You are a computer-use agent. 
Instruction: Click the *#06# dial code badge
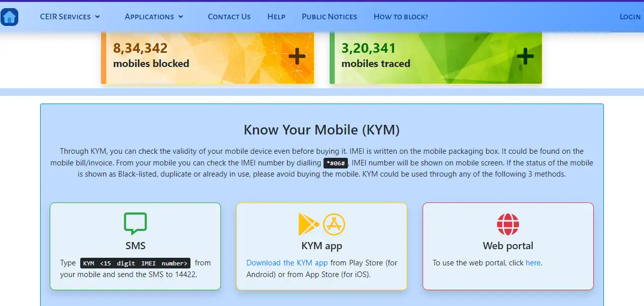pyautogui.click(x=336, y=163)
